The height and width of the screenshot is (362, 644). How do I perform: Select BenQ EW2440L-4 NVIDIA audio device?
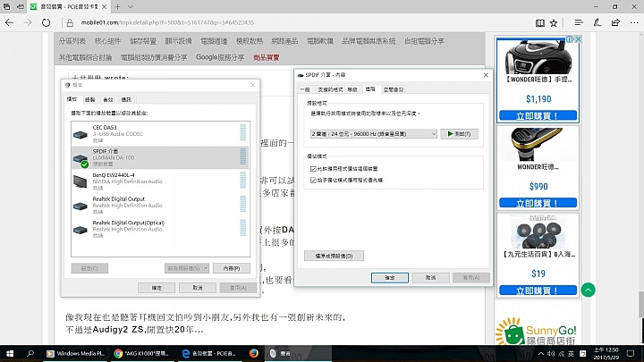click(160, 181)
